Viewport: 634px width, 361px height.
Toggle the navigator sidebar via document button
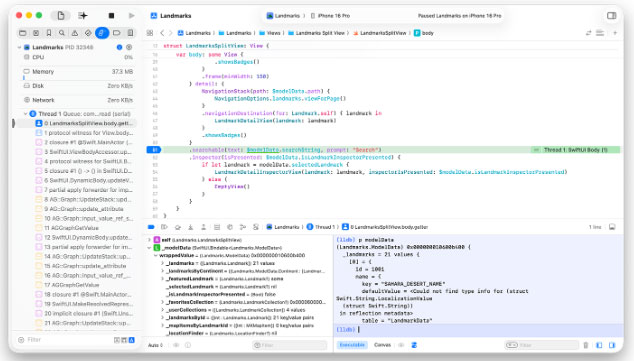61,15
